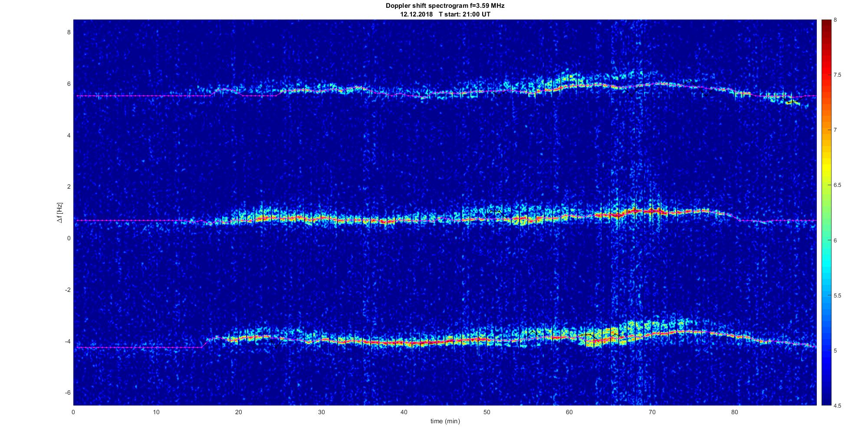Click colorbar tick label 7

(x=835, y=130)
